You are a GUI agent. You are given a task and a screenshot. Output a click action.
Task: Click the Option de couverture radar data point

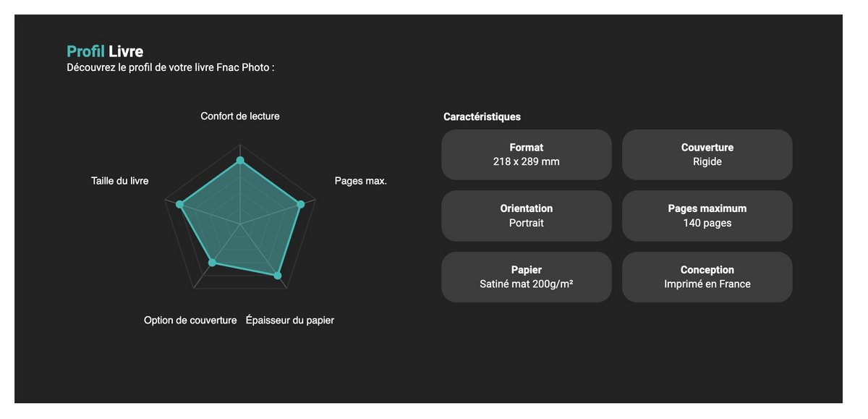pos(212,263)
